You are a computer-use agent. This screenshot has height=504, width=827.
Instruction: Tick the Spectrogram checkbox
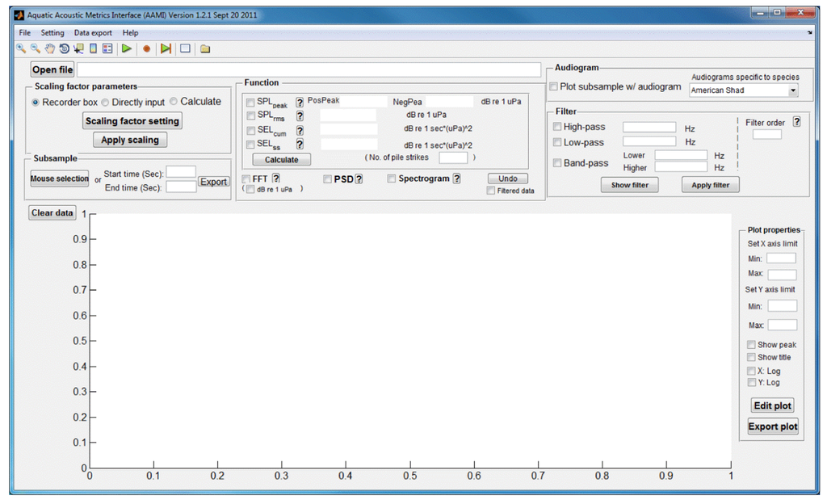392,178
